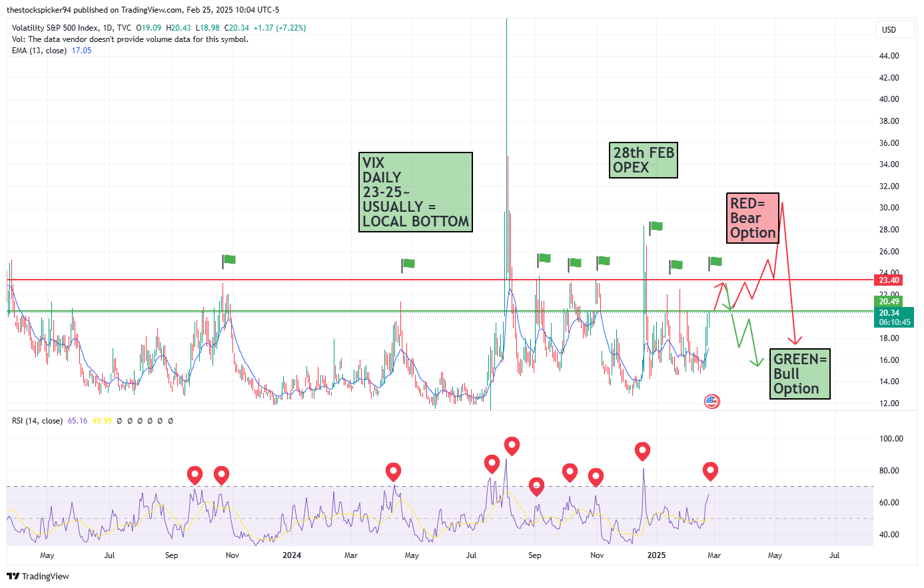Image resolution: width=924 pixels, height=588 pixels.
Task: Click the green flag above April 2024 spike
Action: 408,264
